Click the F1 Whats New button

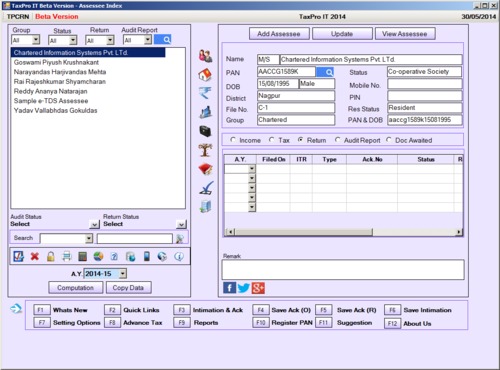tap(41, 310)
